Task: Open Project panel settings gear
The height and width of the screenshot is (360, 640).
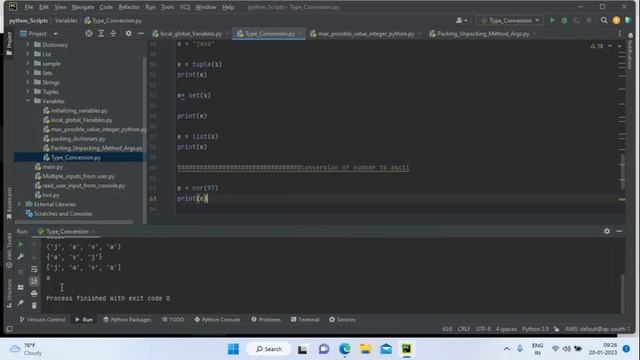Action: [129, 33]
